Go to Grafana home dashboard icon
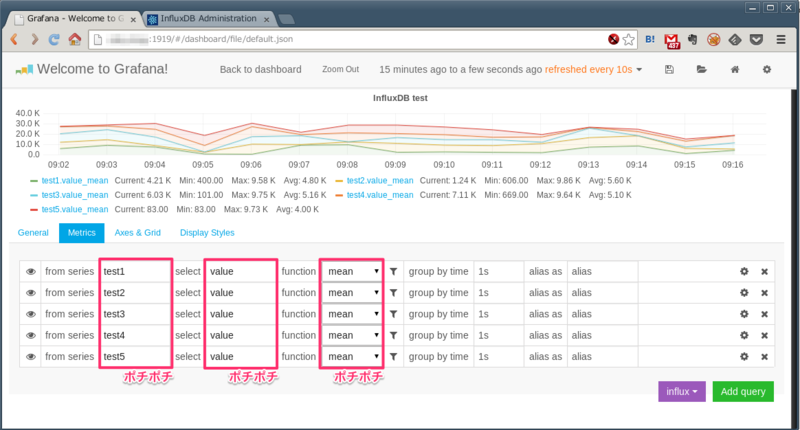 [x=735, y=69]
